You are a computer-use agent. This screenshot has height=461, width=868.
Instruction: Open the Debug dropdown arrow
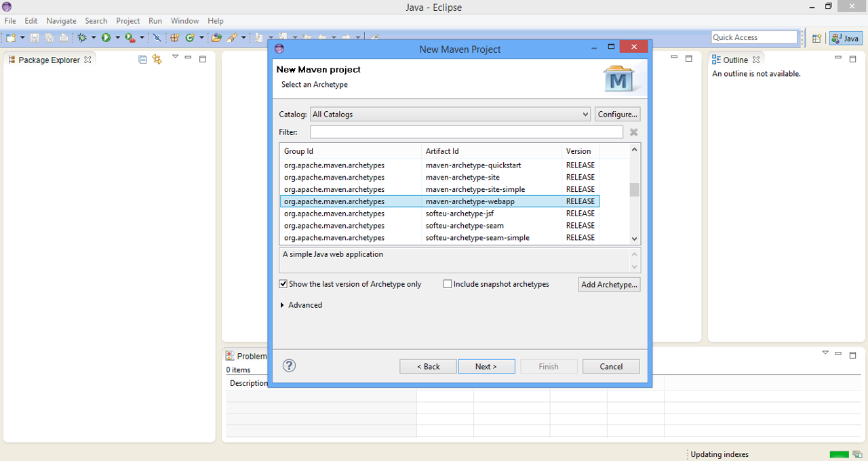(94, 38)
